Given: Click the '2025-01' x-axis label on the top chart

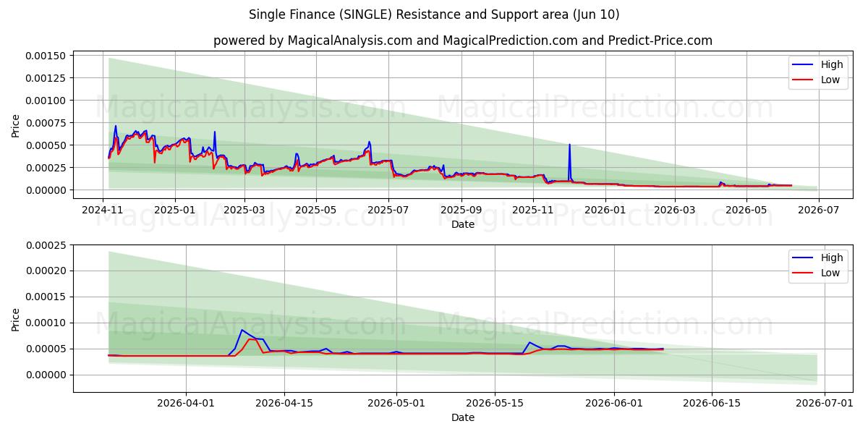Looking at the screenshot, I should pos(175,210).
